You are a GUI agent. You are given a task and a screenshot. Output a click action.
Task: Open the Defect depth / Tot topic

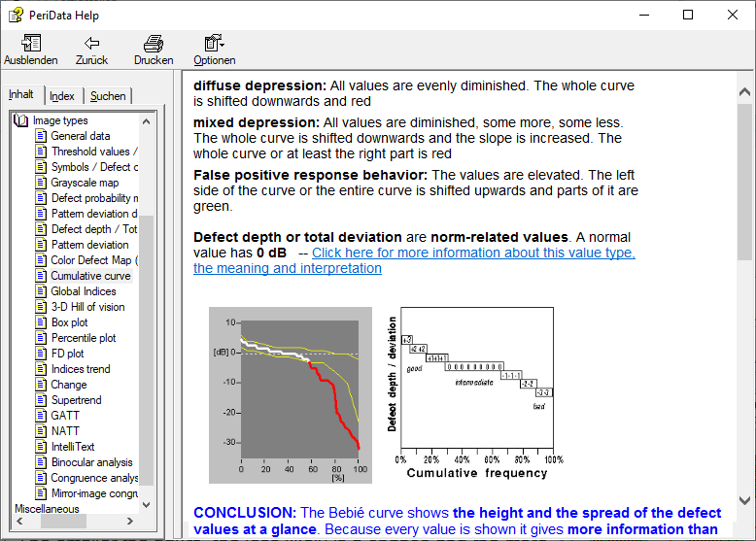click(x=94, y=229)
